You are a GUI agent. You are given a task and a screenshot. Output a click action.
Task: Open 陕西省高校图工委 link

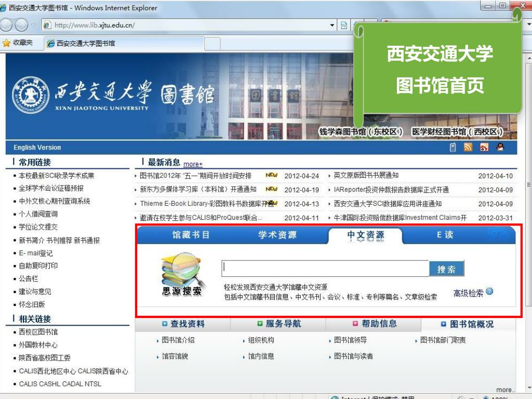(x=45, y=357)
